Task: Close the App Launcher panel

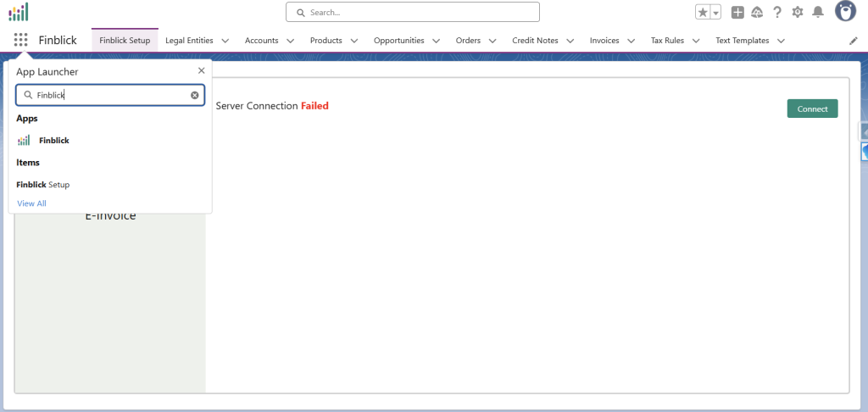Action: pyautogui.click(x=201, y=71)
